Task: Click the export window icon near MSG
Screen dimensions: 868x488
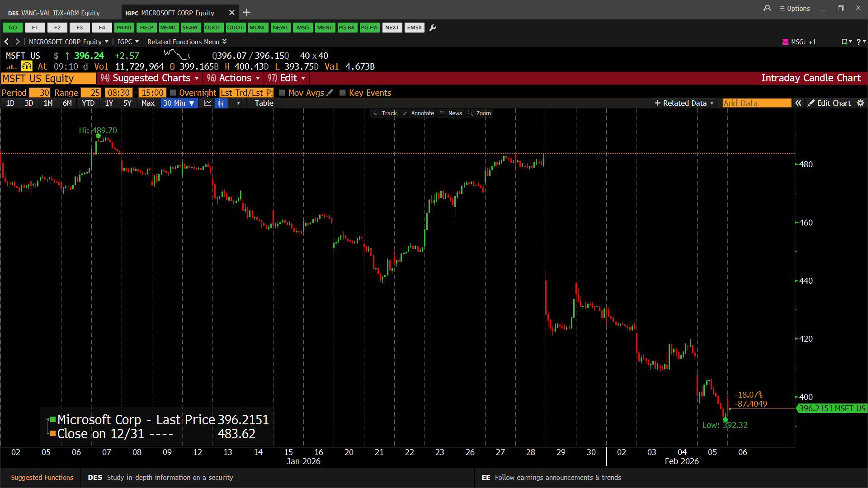Action: click(x=844, y=42)
